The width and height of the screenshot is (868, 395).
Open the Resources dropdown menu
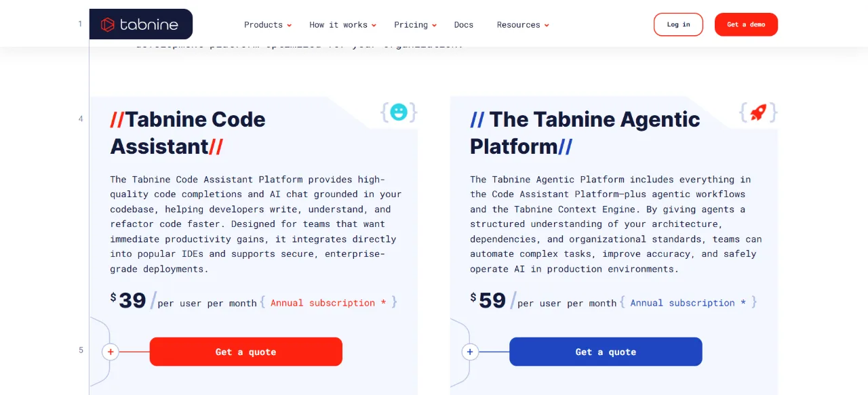[523, 25]
